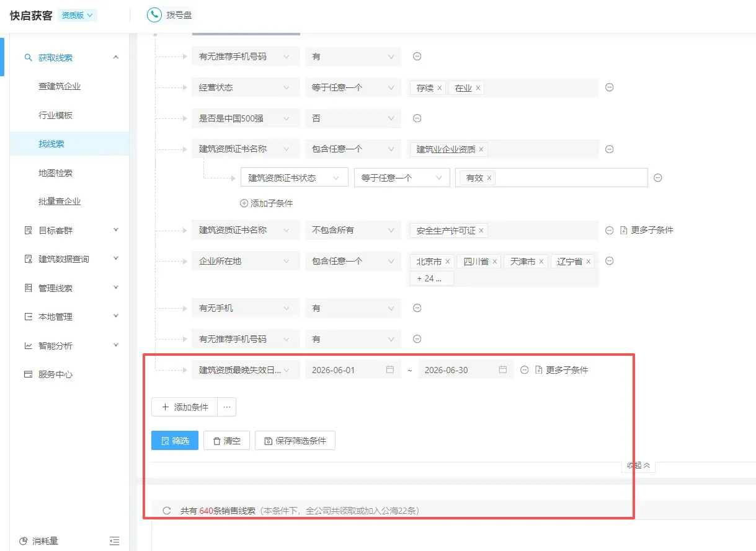756x551 pixels.
Task: Expand the 建筑数据查询 sidebar section
Action: [116, 259]
